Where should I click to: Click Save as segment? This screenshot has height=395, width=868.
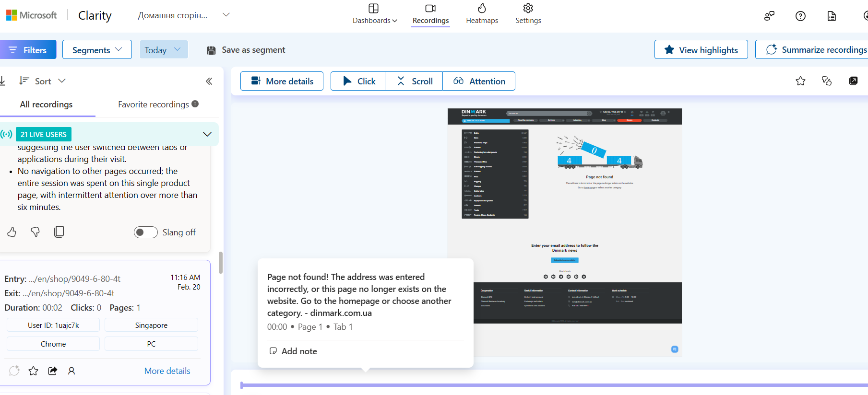pos(246,50)
